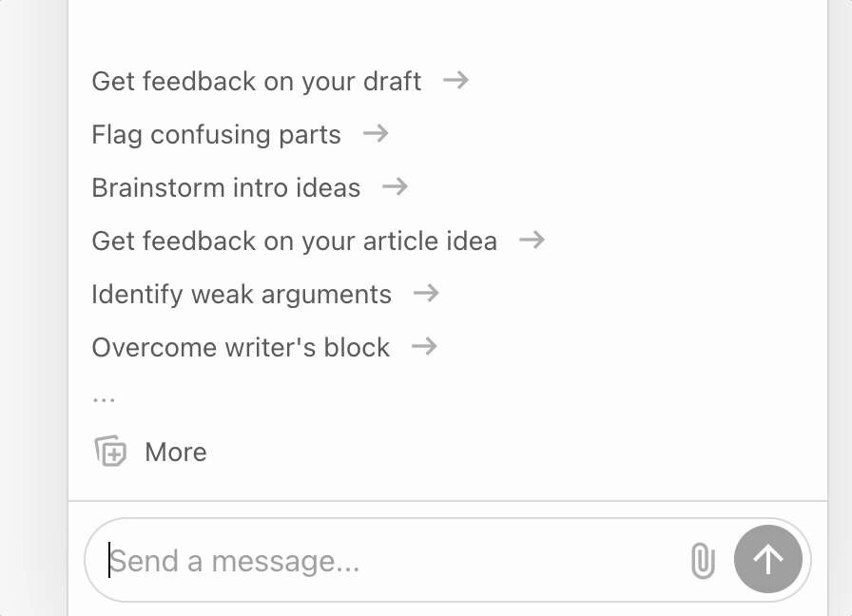Click arrow beside Flag confusing parts
The height and width of the screenshot is (616, 852).
click(376, 134)
